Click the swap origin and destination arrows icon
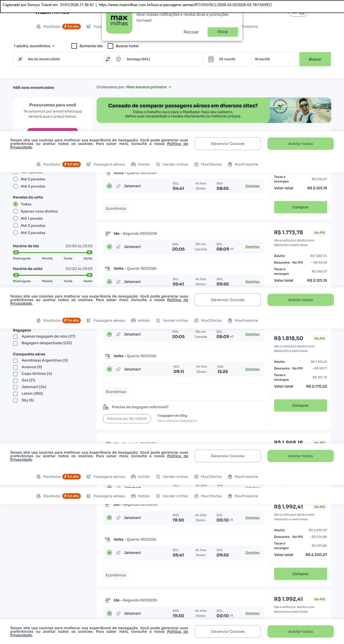 coord(108,59)
